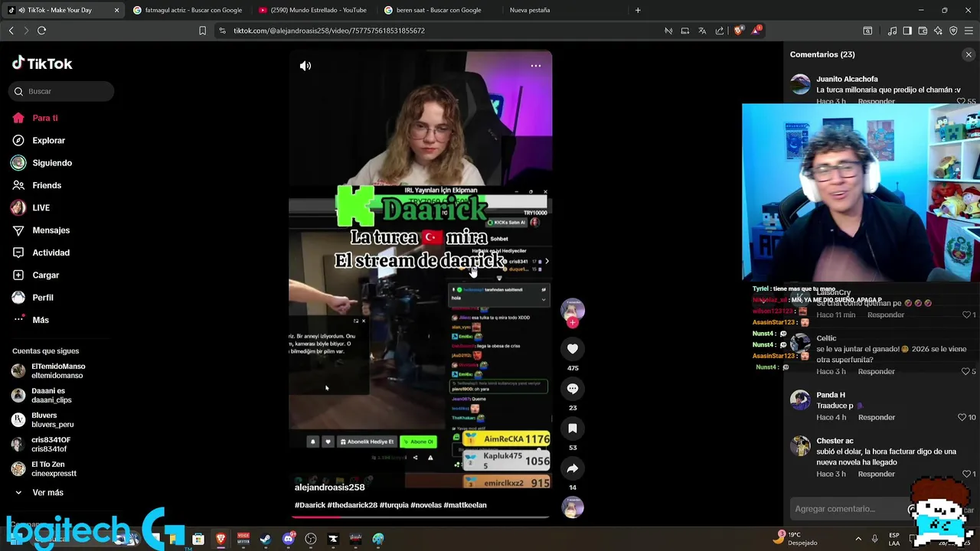This screenshot has height=551, width=980.
Task: Open Brave VPN shield icon
Action: click(953, 31)
